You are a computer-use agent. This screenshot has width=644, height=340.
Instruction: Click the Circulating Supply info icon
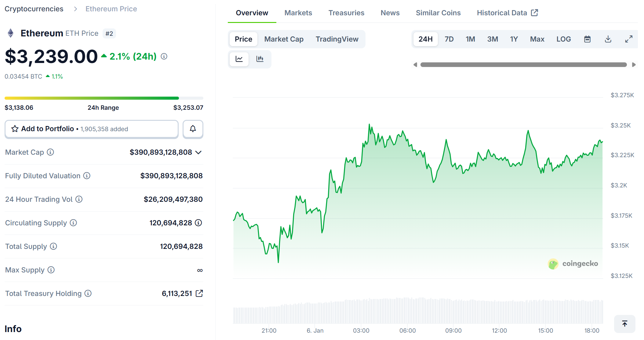73,223
